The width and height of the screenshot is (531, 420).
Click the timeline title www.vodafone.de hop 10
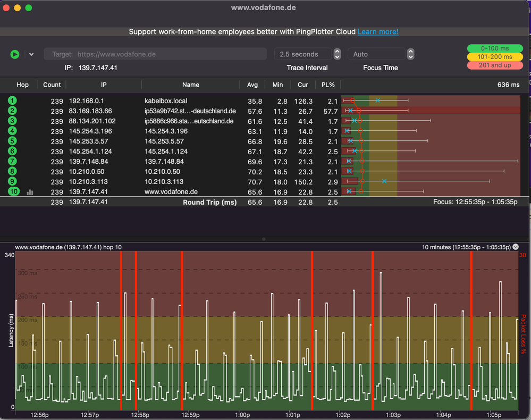click(68, 247)
